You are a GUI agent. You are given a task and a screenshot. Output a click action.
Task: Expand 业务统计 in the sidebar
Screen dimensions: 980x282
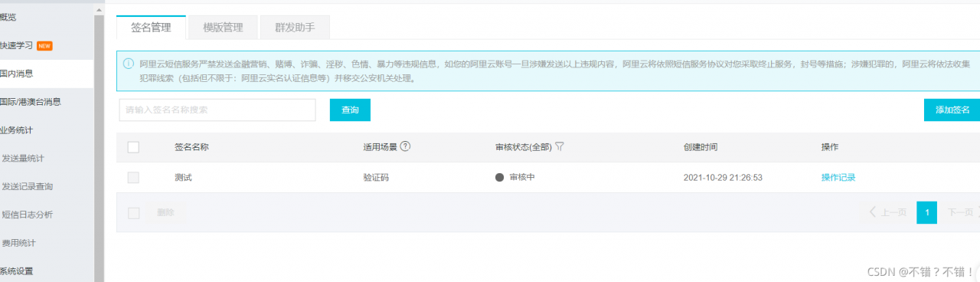pyautogui.click(x=17, y=130)
